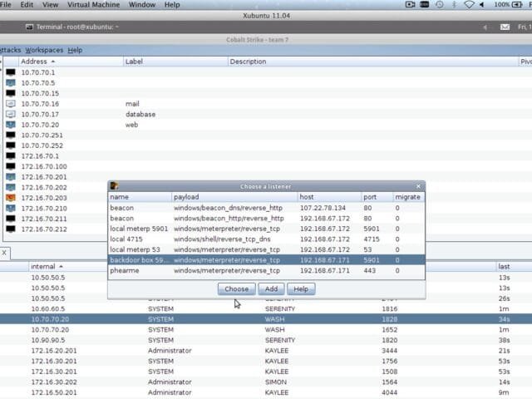Sort hosts by the Address column header

pyautogui.click(x=37, y=62)
